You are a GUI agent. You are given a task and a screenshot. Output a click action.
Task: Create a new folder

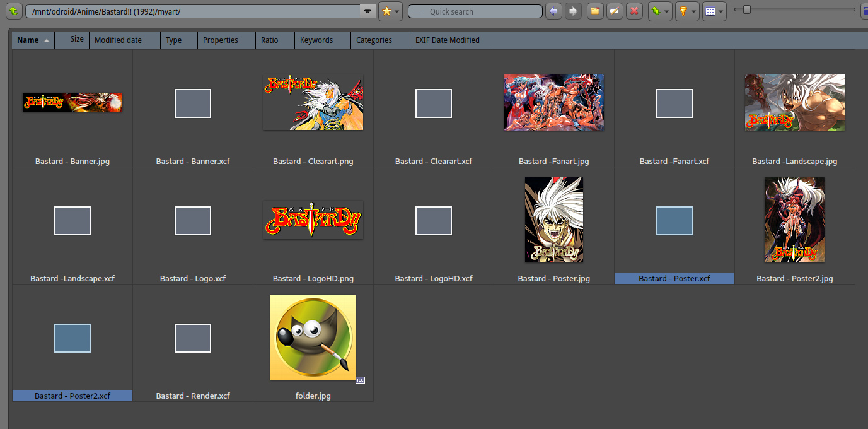click(x=595, y=11)
